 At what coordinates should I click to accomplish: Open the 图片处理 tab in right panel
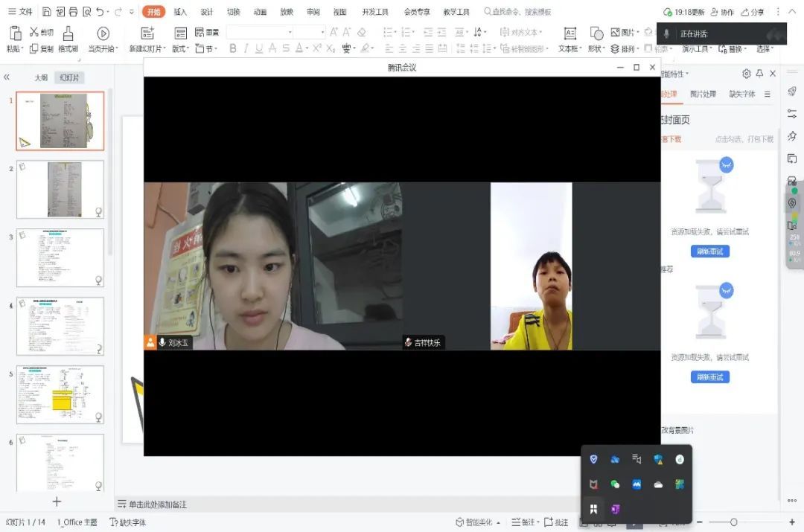pos(704,93)
